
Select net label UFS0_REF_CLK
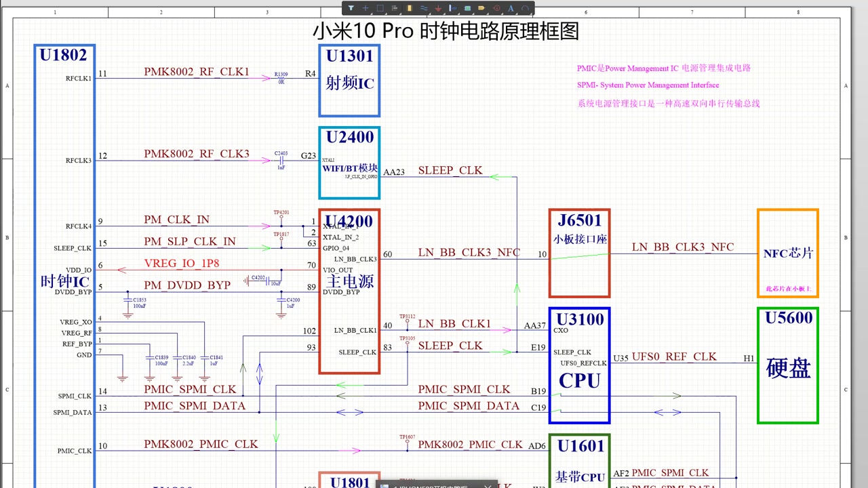pos(674,357)
